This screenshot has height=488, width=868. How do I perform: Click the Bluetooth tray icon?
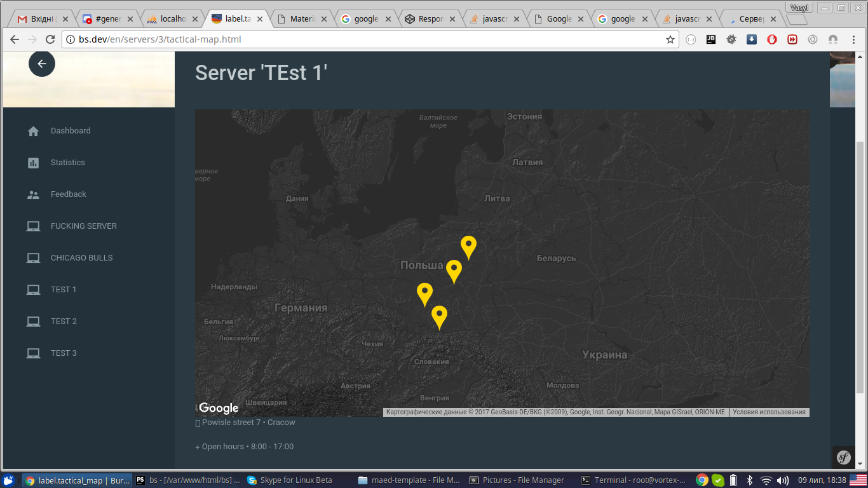(x=750, y=480)
